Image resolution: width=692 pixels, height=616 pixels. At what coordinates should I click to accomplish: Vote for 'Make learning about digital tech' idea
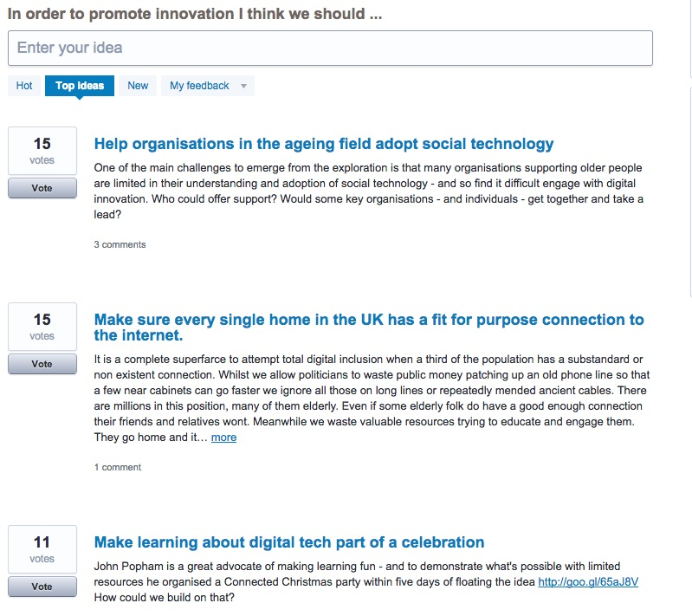(42, 587)
